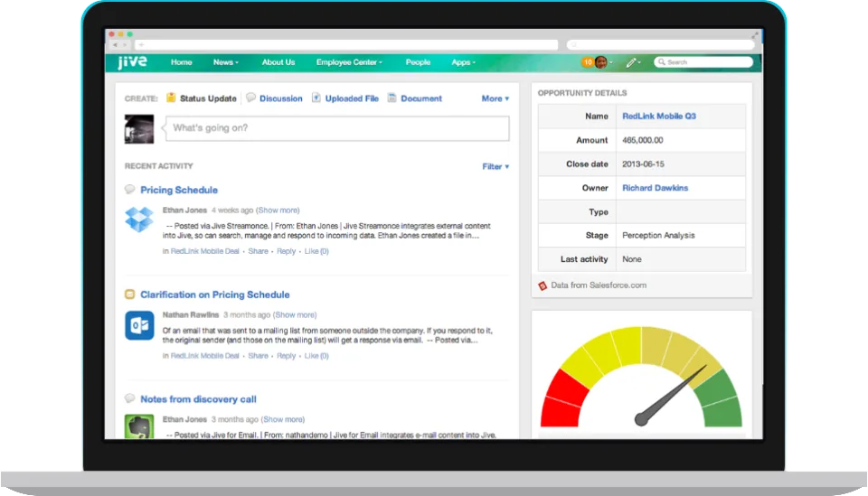Open the People menu item
This screenshot has height=496, width=868.
tap(418, 62)
